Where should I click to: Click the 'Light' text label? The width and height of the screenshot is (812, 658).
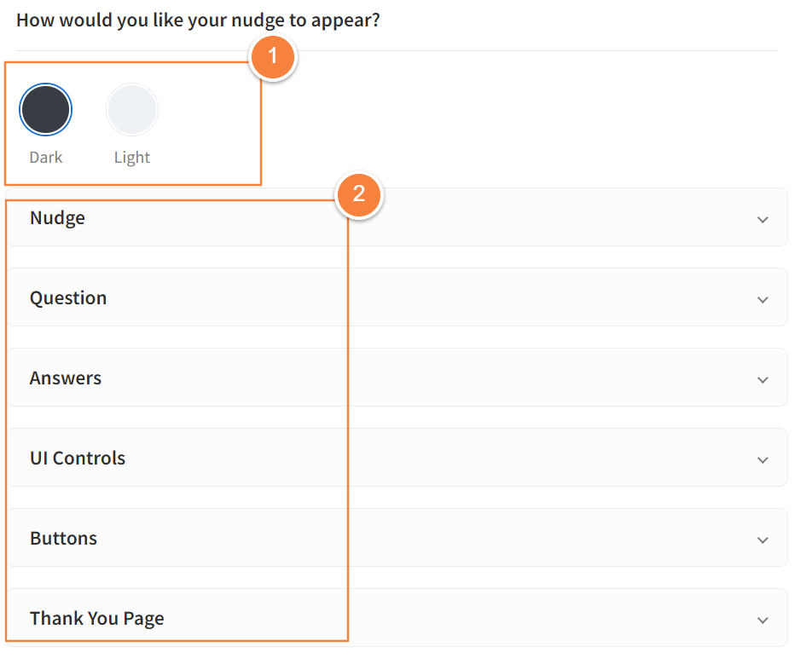(132, 158)
